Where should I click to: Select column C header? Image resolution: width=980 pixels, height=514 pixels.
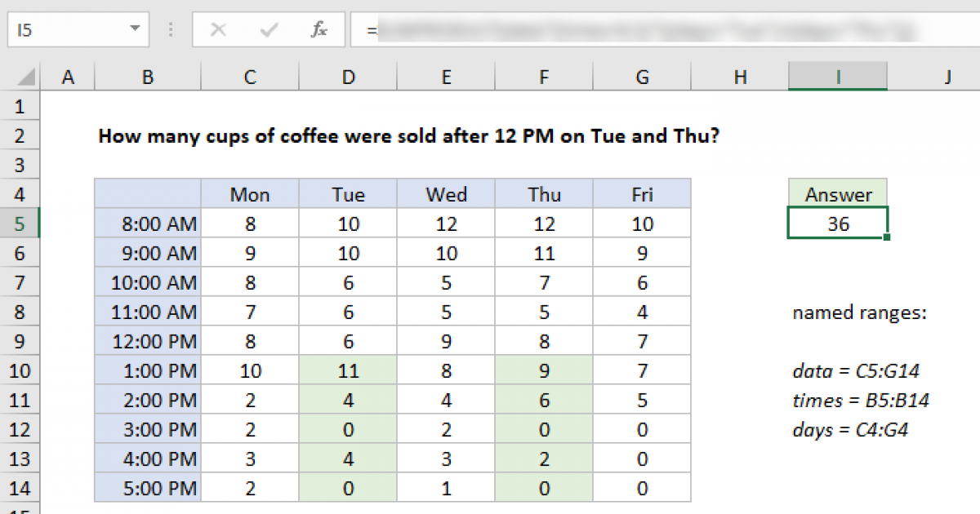(250, 78)
